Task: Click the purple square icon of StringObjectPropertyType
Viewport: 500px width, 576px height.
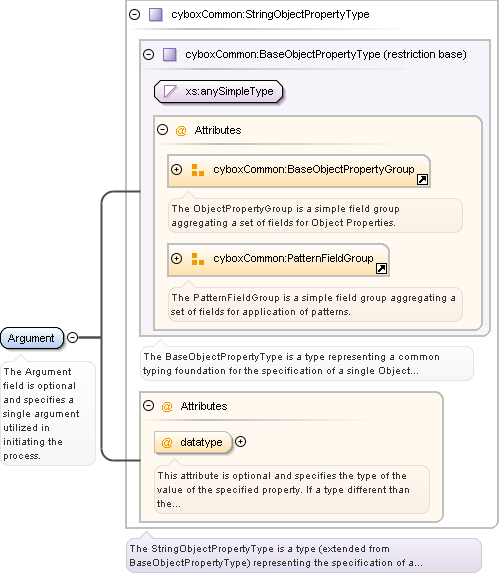Action: pos(156,15)
